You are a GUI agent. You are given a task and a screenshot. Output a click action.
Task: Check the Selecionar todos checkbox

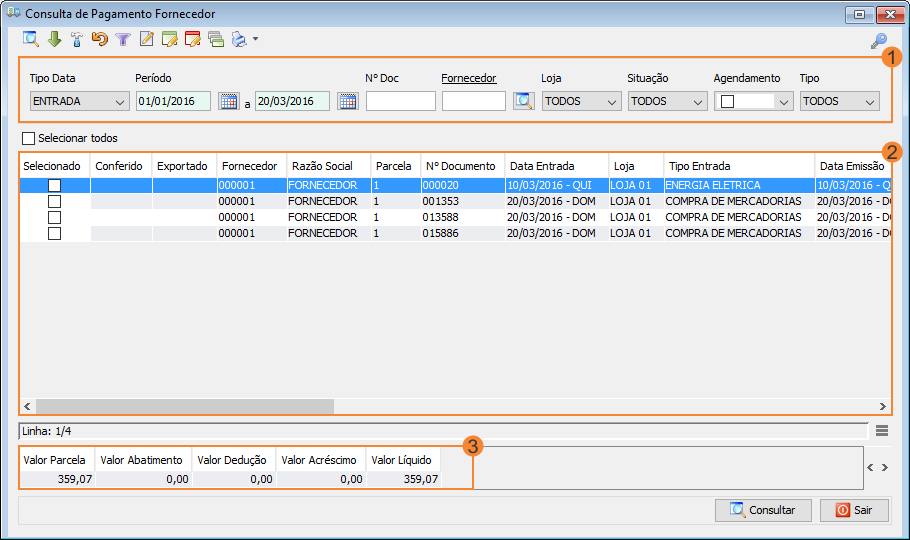[28, 138]
